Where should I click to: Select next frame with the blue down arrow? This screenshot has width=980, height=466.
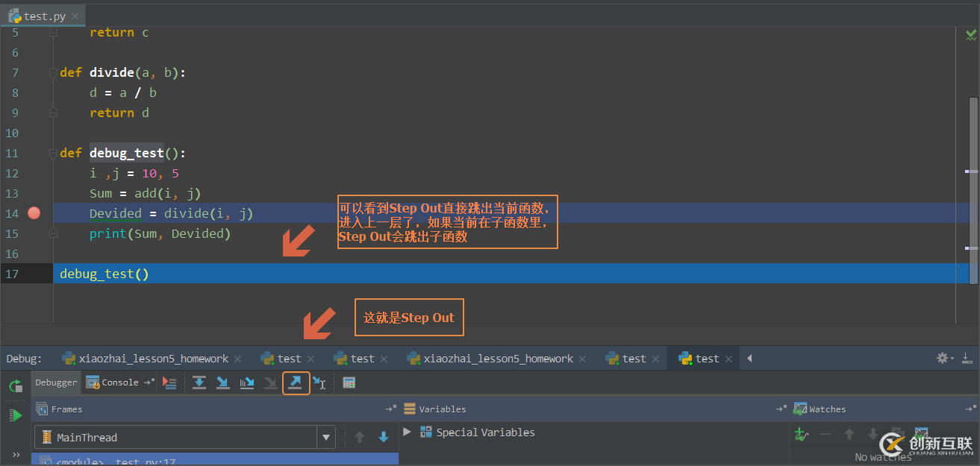(x=384, y=438)
